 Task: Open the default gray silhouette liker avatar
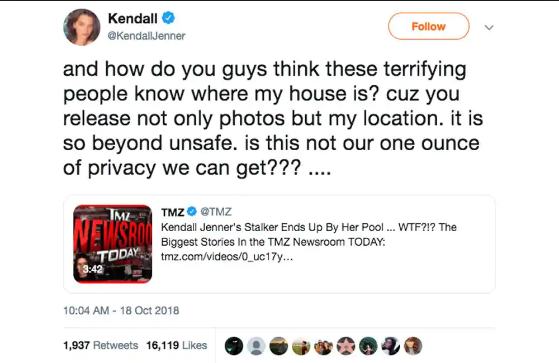click(256, 346)
